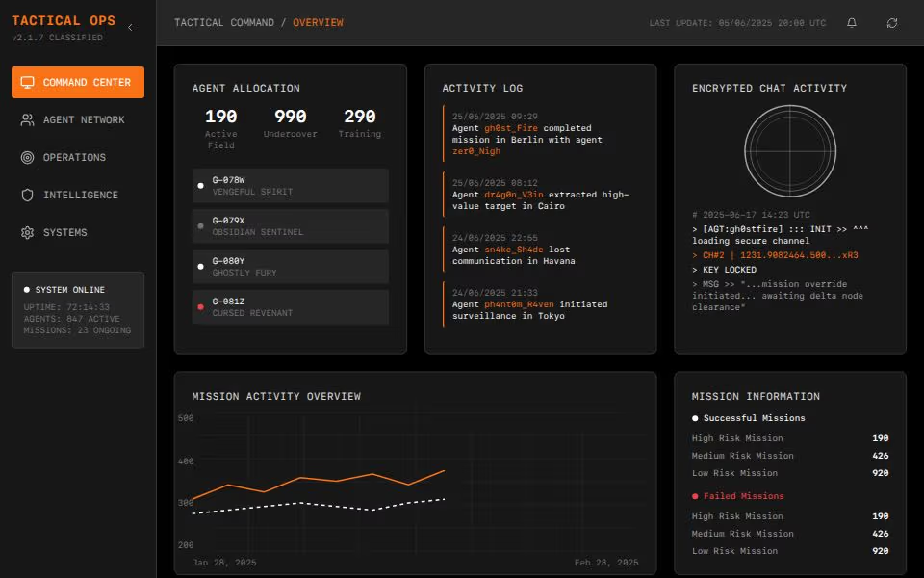Open the Systems section
The image size is (924, 578).
[78, 232]
